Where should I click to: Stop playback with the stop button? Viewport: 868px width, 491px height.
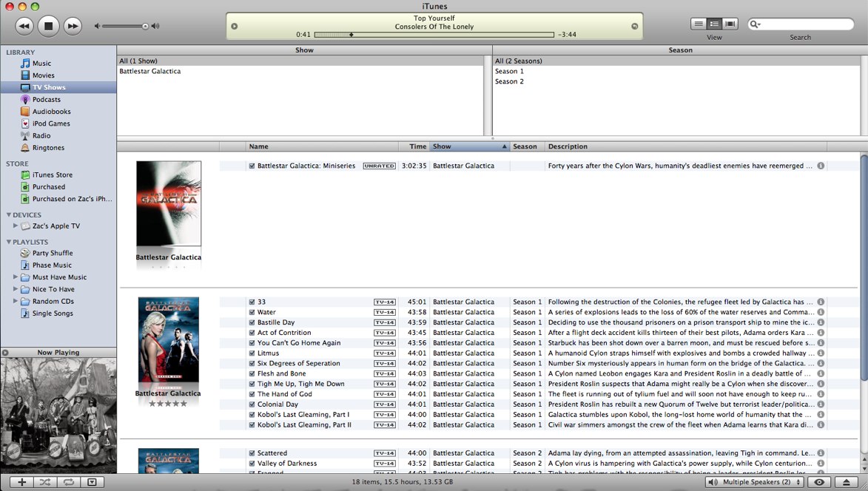pos(48,26)
